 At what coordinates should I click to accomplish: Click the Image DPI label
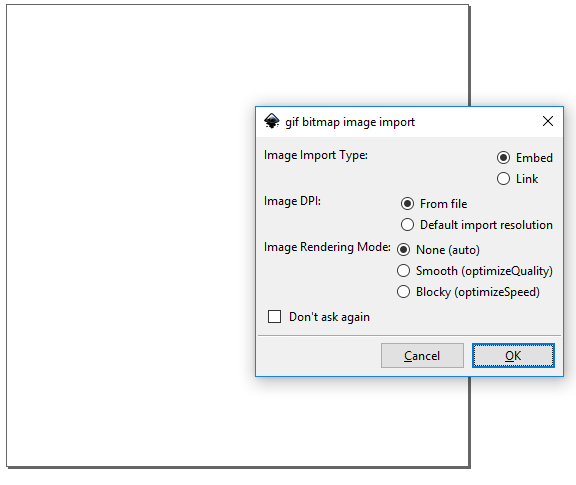click(x=292, y=201)
